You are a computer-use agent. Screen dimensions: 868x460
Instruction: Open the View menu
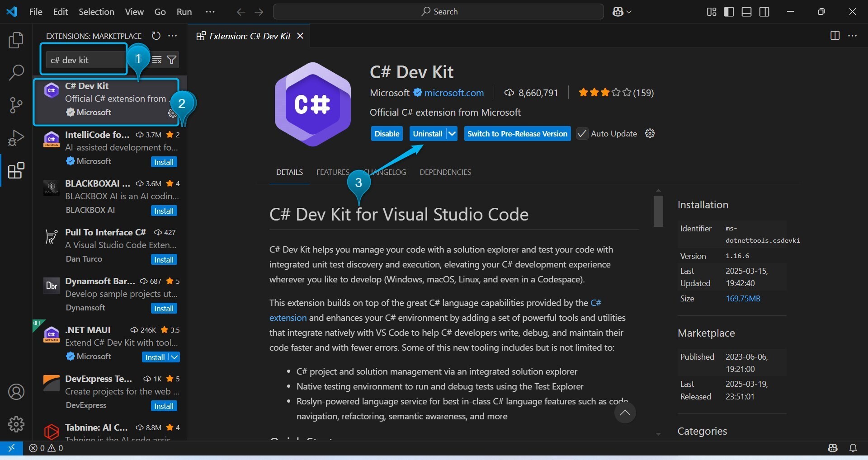pyautogui.click(x=134, y=12)
